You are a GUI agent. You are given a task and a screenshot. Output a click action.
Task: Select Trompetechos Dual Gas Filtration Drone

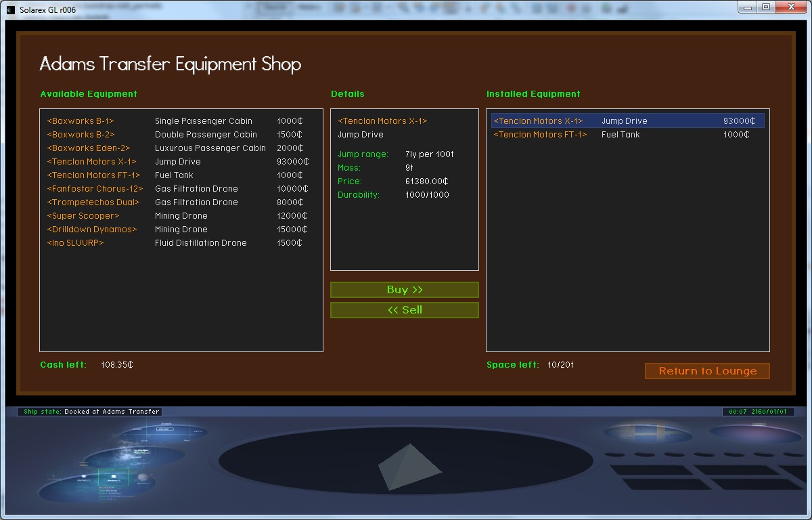[x=175, y=202]
